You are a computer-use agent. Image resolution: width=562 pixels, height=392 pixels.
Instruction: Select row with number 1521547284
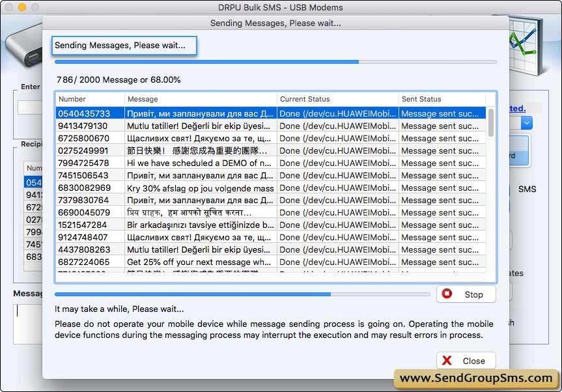(271, 225)
